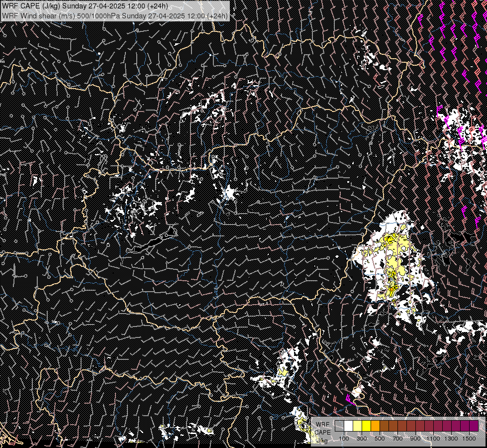Pick the gray swatch in the CAPE legend
The height and width of the screenshot is (448, 487).
coord(339,426)
